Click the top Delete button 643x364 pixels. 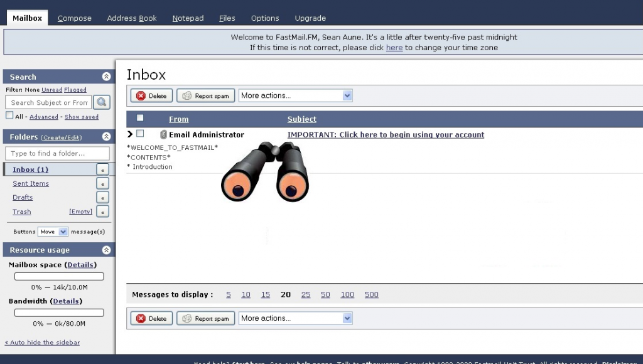151,95
